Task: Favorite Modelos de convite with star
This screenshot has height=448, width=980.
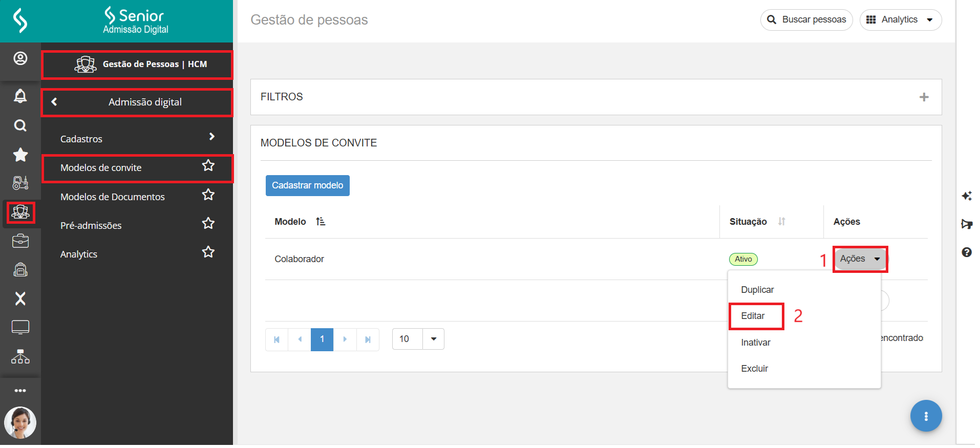Action: pyautogui.click(x=208, y=165)
